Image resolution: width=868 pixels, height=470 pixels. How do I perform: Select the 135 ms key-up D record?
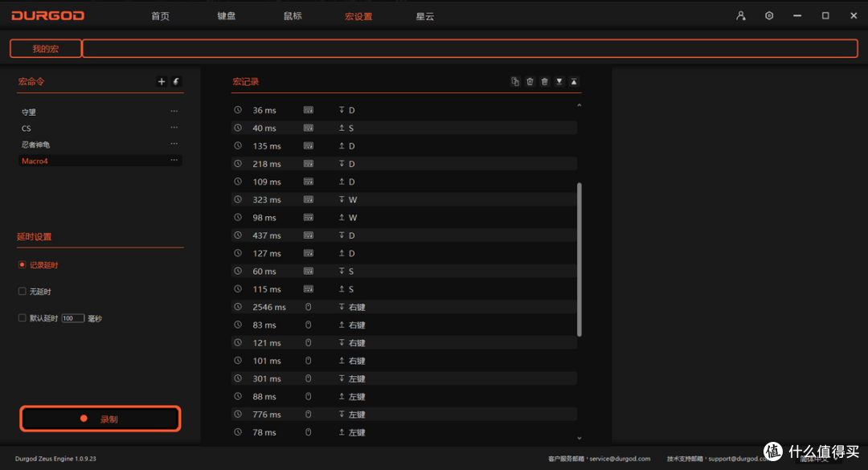tap(403, 146)
